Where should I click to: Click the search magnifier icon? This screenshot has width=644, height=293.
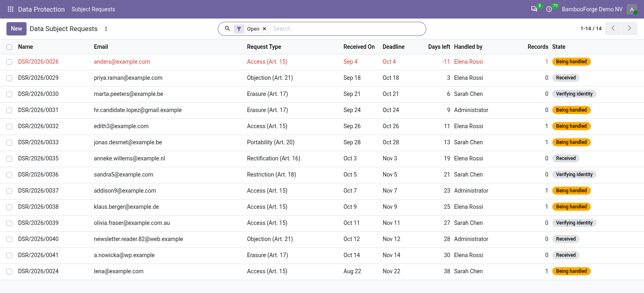tap(227, 29)
